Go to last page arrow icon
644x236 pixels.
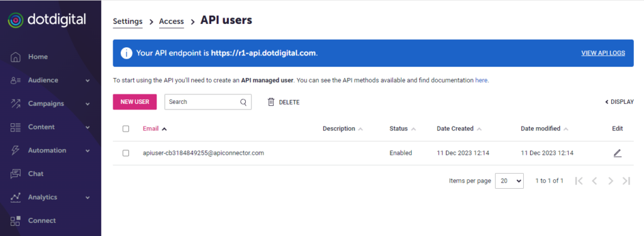(x=626, y=181)
